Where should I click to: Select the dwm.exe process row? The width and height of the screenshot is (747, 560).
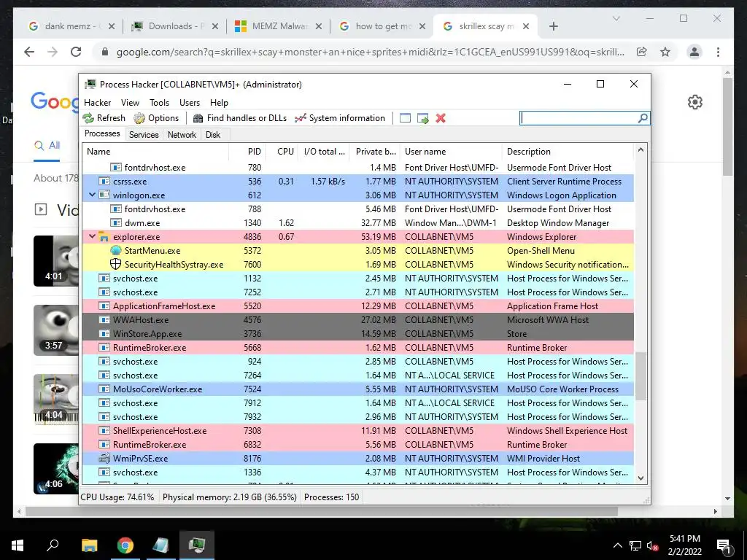click(358, 223)
